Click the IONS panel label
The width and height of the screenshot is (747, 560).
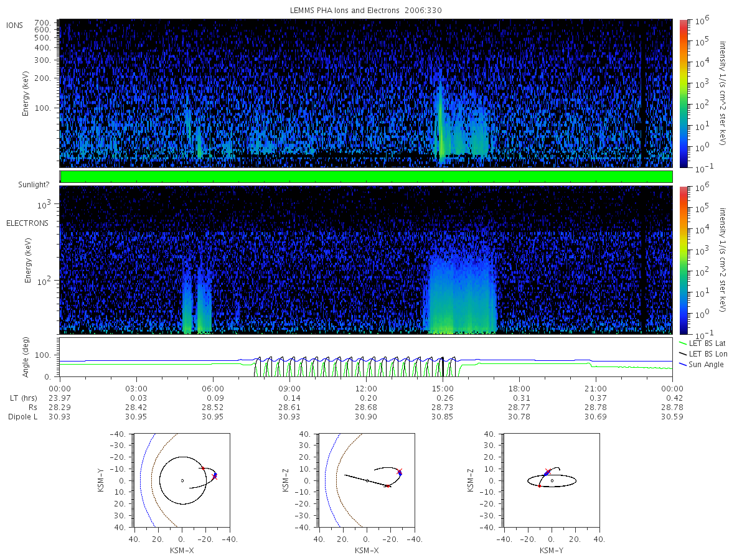point(16,25)
